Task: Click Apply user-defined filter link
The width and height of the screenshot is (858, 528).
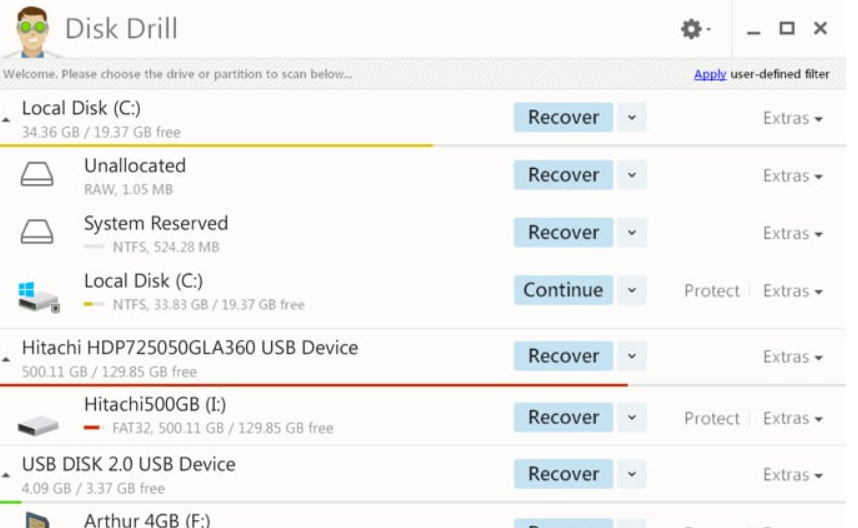Action: 710,74
